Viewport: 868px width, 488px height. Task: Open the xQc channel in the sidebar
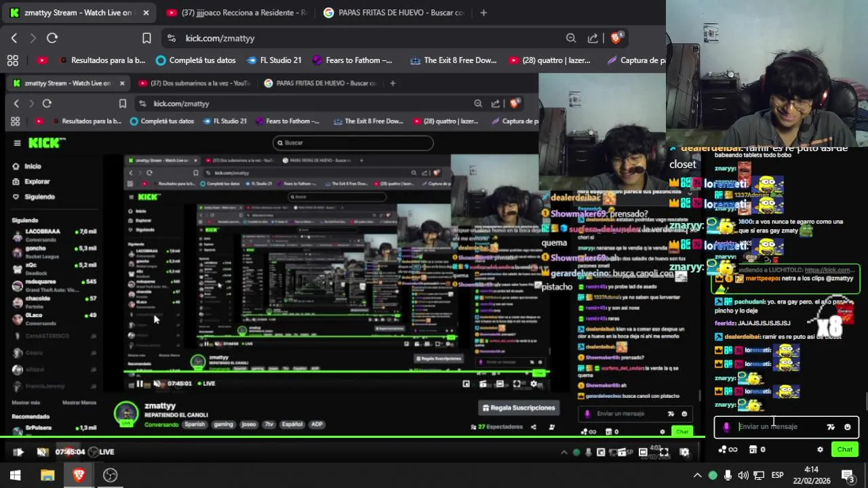(54, 268)
